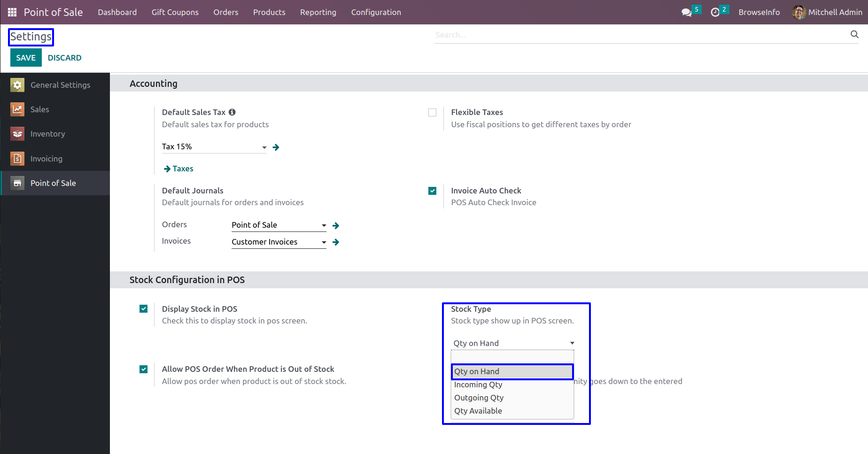Open the activities clock icon
This screenshot has height=454, width=868.
pos(715,12)
